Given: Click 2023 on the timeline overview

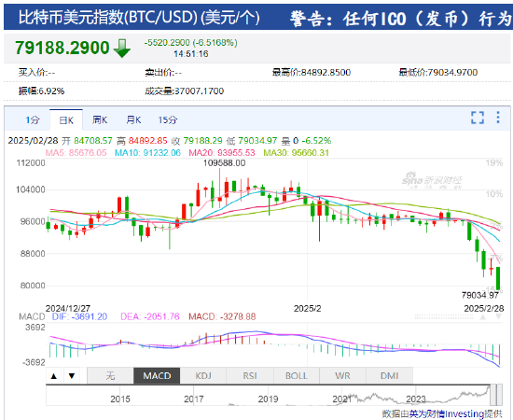Looking at the screenshot, I should (415, 399).
